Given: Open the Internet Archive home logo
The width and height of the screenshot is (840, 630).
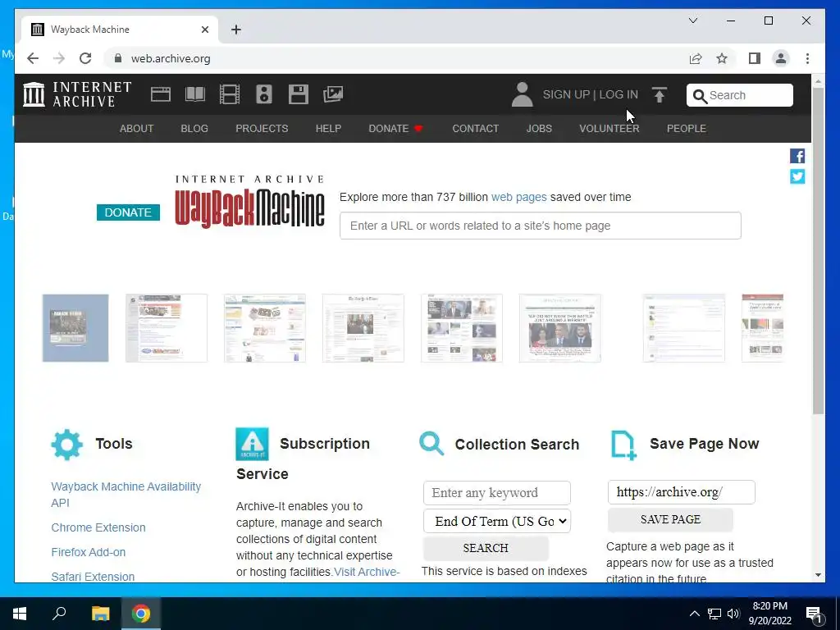Looking at the screenshot, I should click(77, 94).
